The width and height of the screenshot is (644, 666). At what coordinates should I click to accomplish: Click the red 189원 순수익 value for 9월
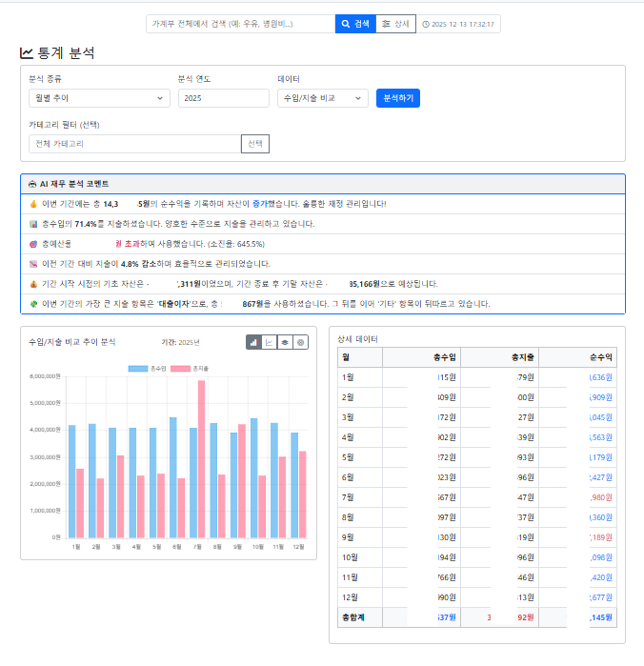[x=601, y=537]
